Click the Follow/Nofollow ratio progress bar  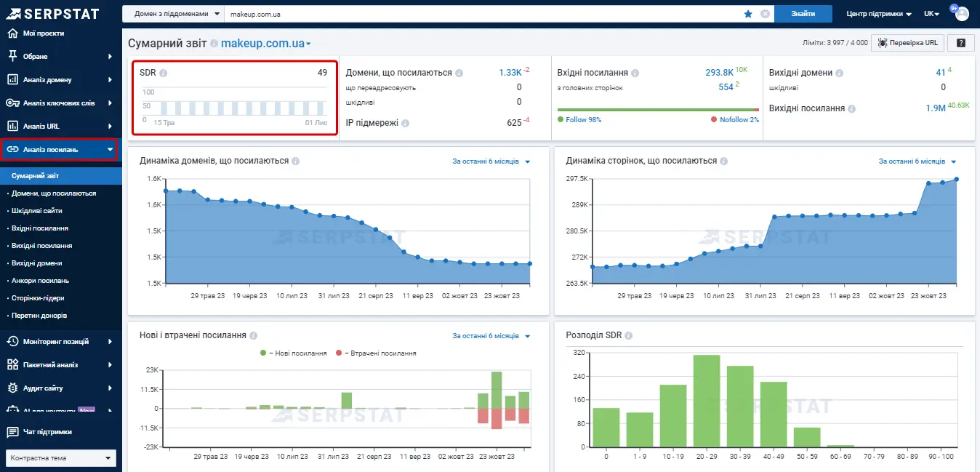click(x=658, y=110)
